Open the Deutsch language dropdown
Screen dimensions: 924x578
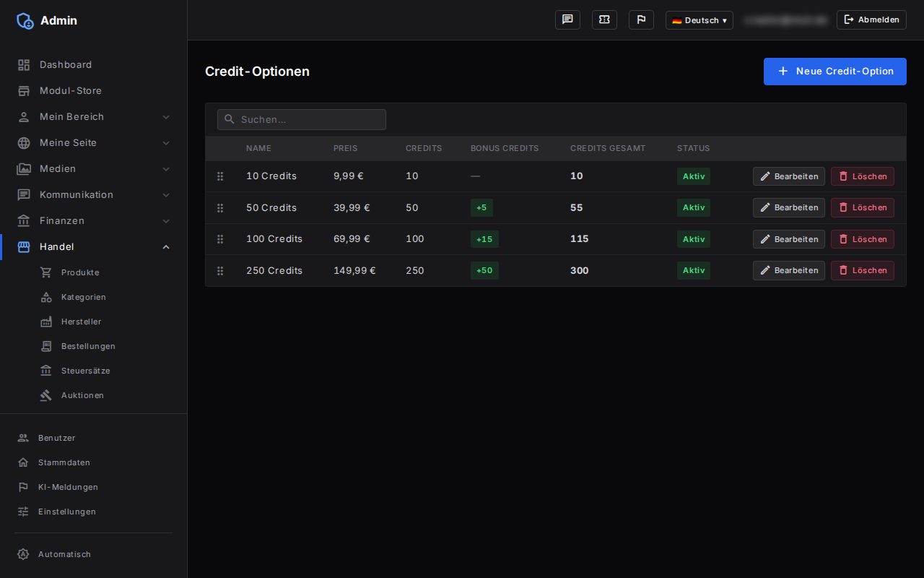pyautogui.click(x=699, y=20)
